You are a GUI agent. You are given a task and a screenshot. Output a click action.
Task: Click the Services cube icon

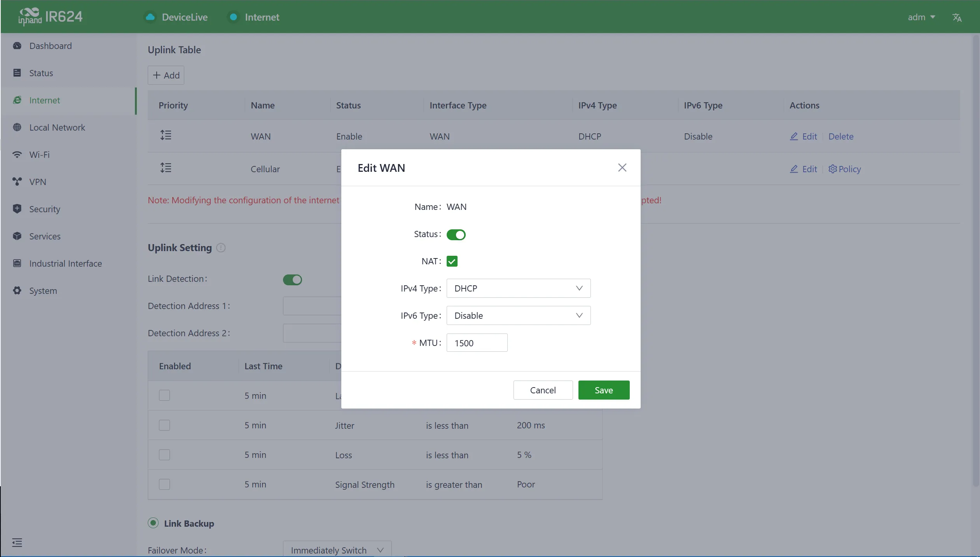pyautogui.click(x=17, y=236)
